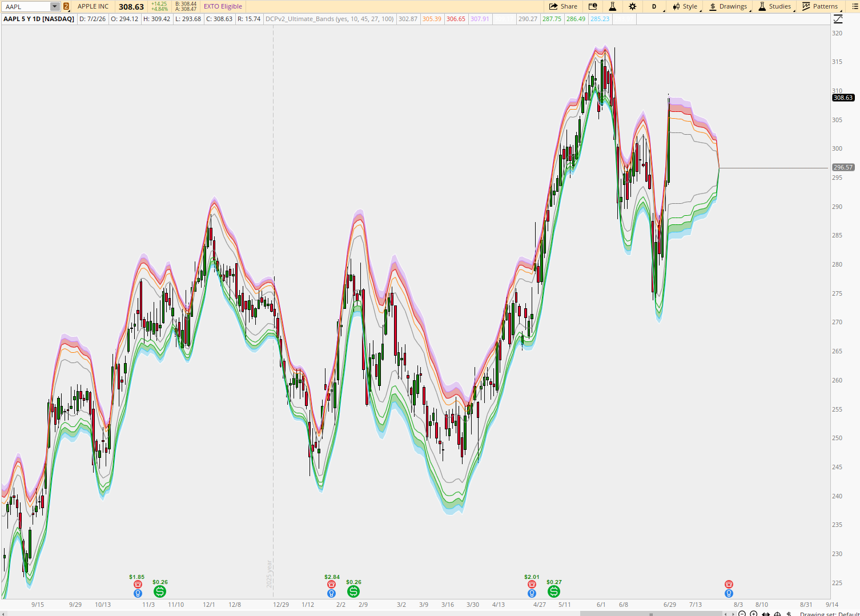
Task: Click the blue bulb icon near 4/27
Action: [532, 593]
